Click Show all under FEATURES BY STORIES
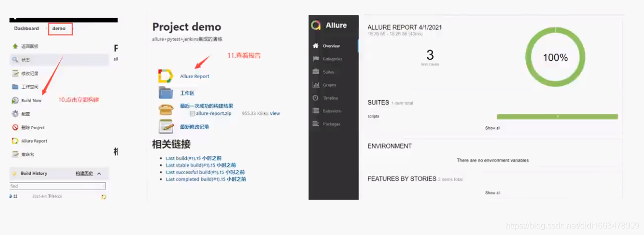The height and width of the screenshot is (235, 644). (x=493, y=193)
